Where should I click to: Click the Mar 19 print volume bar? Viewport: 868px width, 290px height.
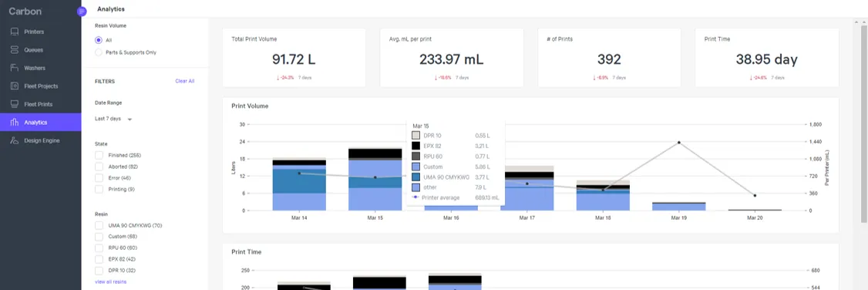pos(678,207)
